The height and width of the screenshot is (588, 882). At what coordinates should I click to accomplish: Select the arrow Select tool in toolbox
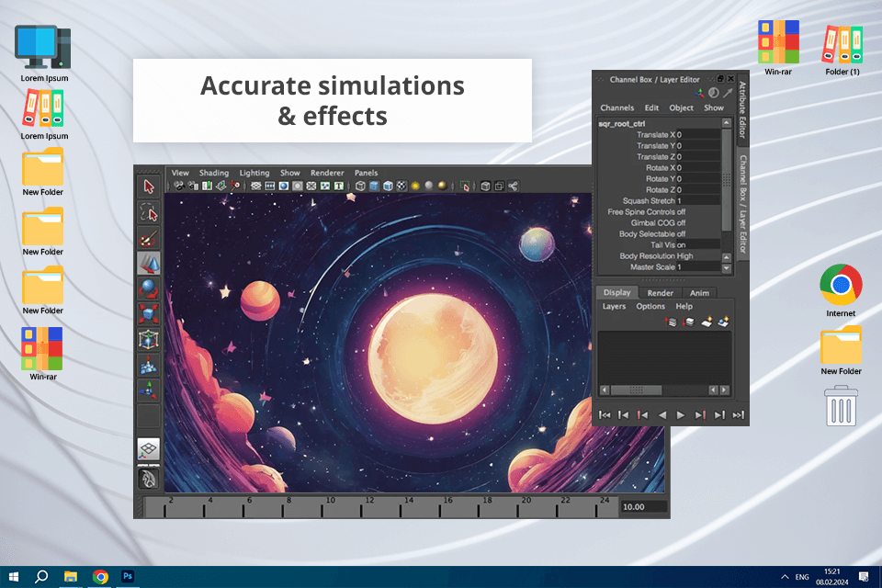tap(149, 187)
